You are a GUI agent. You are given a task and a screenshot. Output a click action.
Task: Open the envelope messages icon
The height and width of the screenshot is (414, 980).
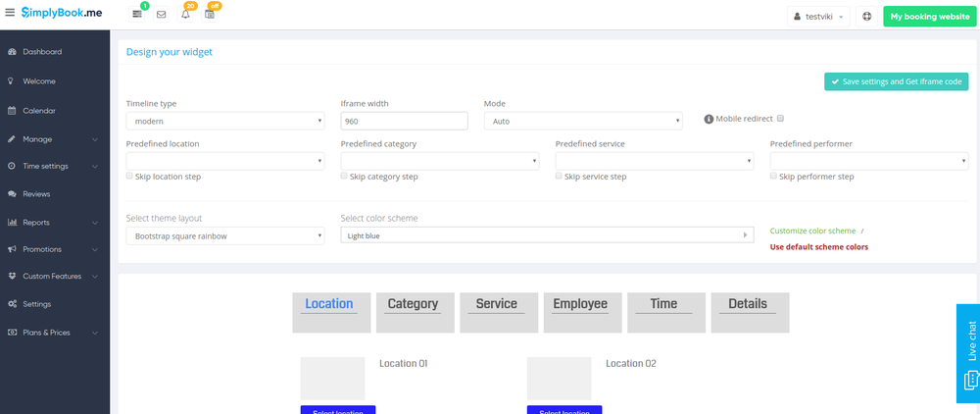point(162,15)
